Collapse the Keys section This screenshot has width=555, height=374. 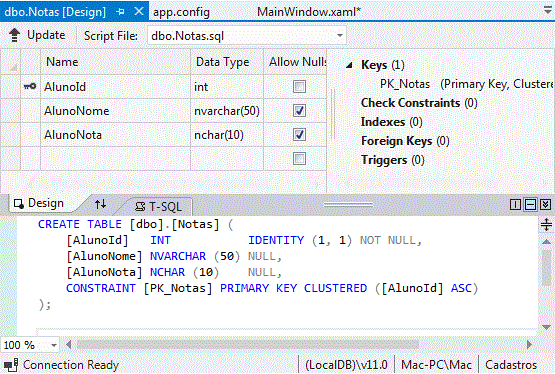pyautogui.click(x=350, y=65)
